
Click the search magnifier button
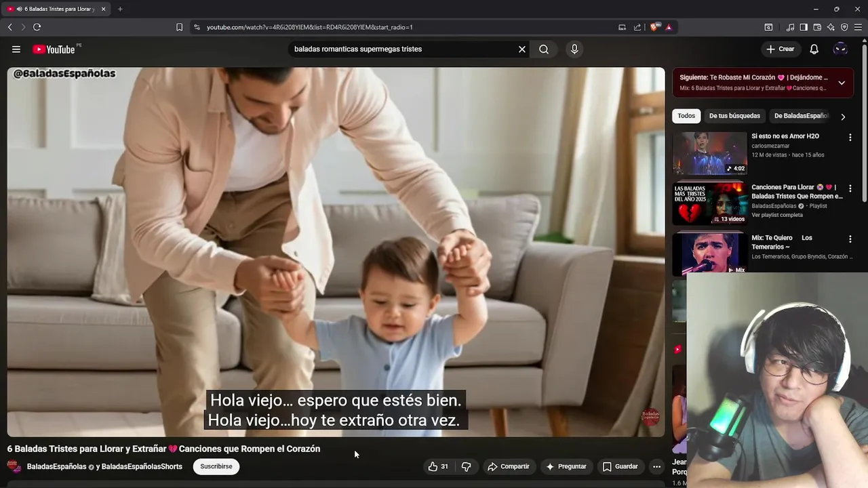pos(544,49)
